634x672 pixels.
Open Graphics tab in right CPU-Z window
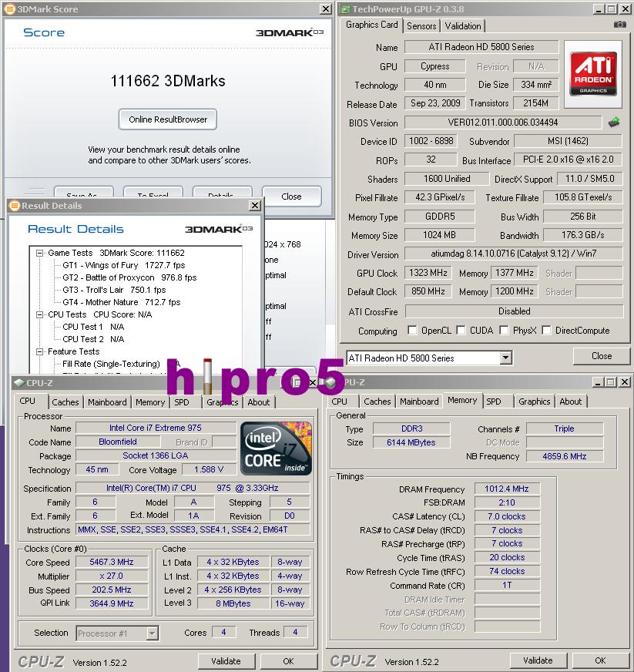point(534,402)
